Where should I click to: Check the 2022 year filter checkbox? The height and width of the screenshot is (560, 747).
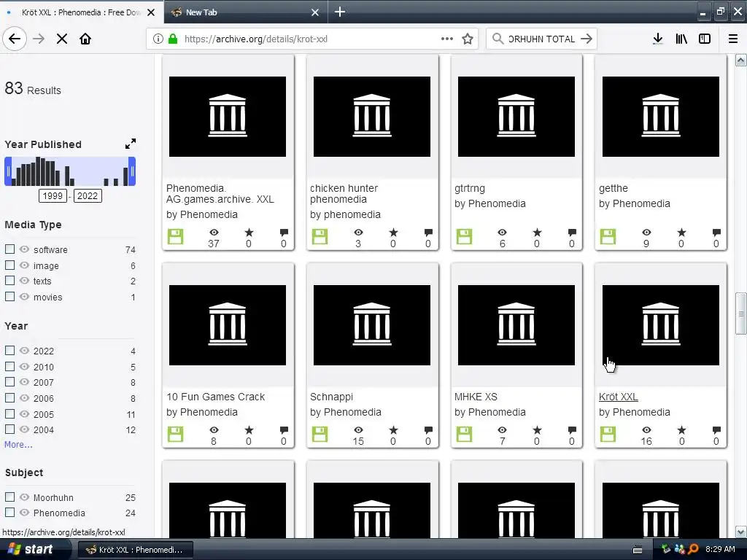pos(9,351)
